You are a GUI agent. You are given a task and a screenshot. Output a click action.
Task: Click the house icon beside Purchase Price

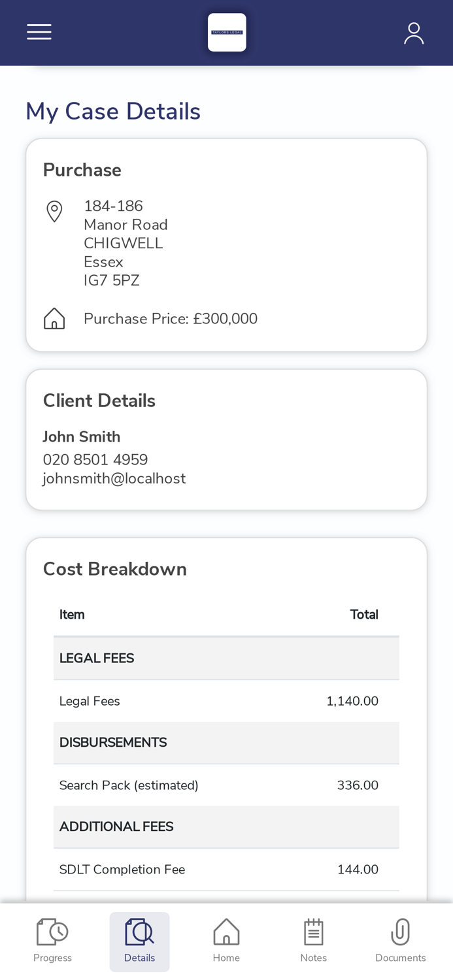[54, 319]
